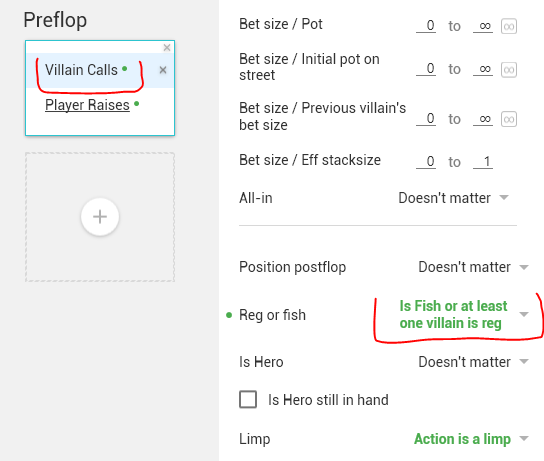The height and width of the screenshot is (461, 544).
Task: Edit Bet size / Pot maximum value field
Action: (x=483, y=26)
